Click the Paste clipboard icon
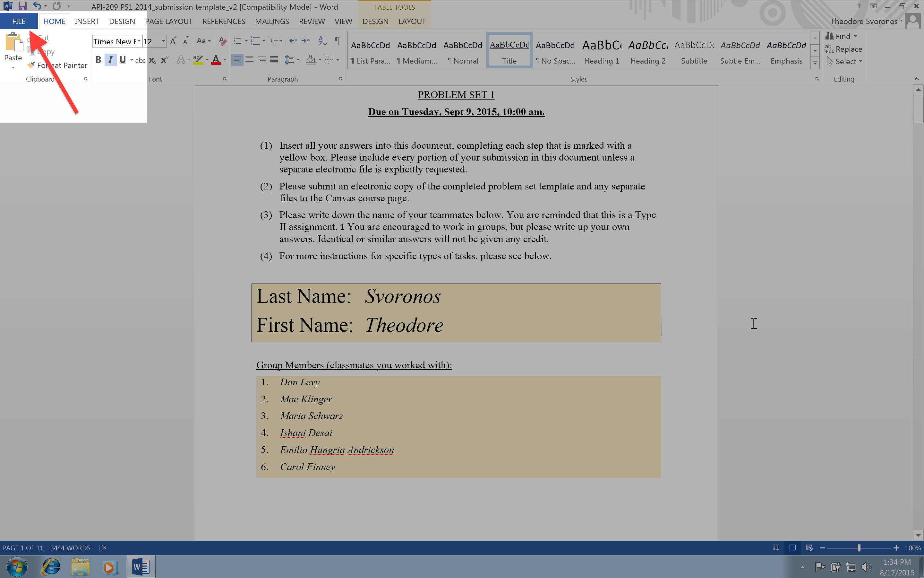Screen dimensions: 924x578 tap(13, 42)
